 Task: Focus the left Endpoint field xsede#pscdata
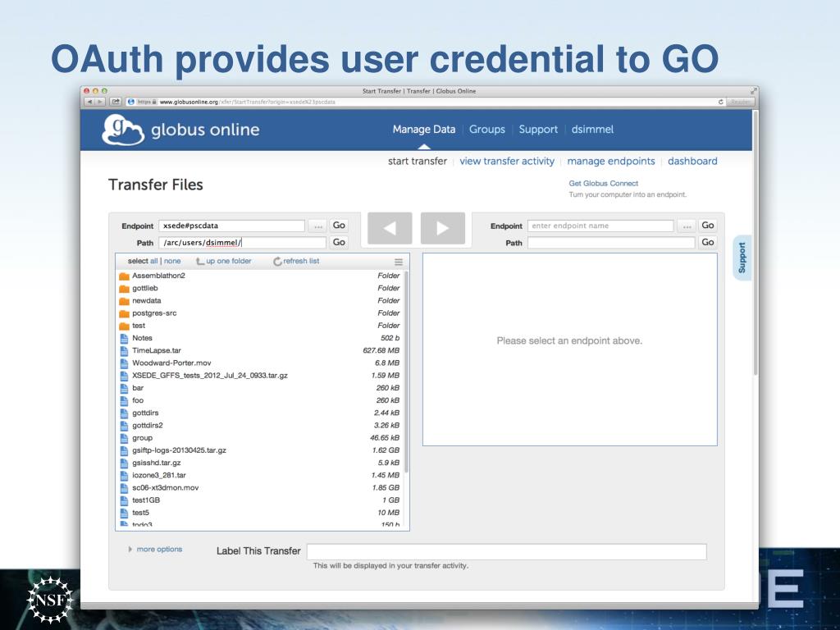click(x=231, y=226)
